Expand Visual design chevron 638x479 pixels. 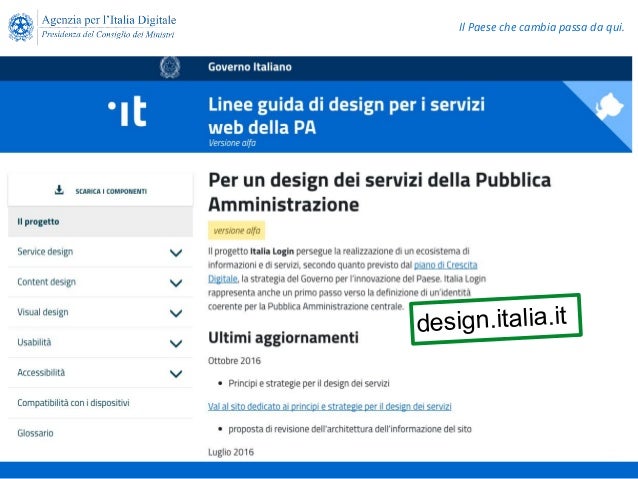(176, 313)
